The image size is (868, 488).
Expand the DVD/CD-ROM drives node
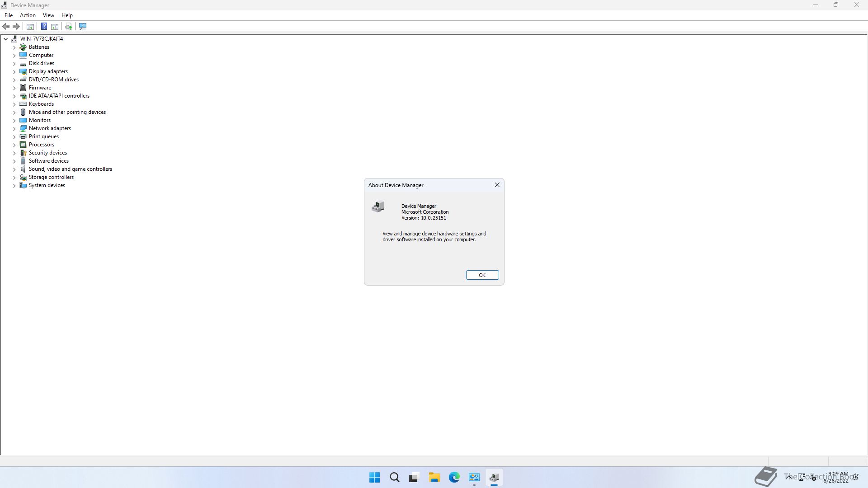[x=14, y=80]
